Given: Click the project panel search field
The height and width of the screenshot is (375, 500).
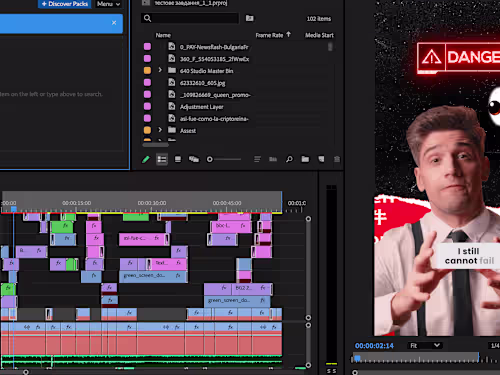Looking at the screenshot, I should click(195, 18).
